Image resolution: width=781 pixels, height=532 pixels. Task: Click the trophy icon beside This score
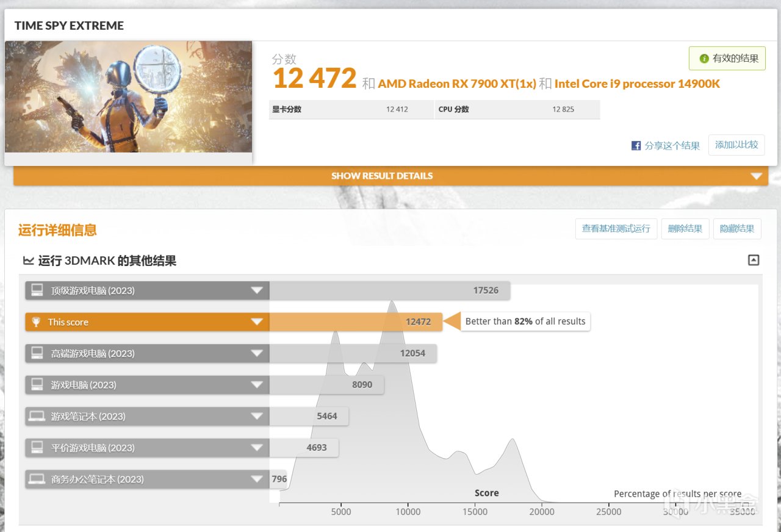37,322
